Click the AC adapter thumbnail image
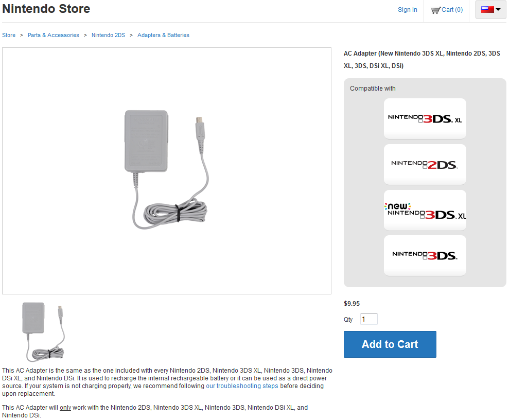Screen dimensions: 510x420 [x=43, y=332]
